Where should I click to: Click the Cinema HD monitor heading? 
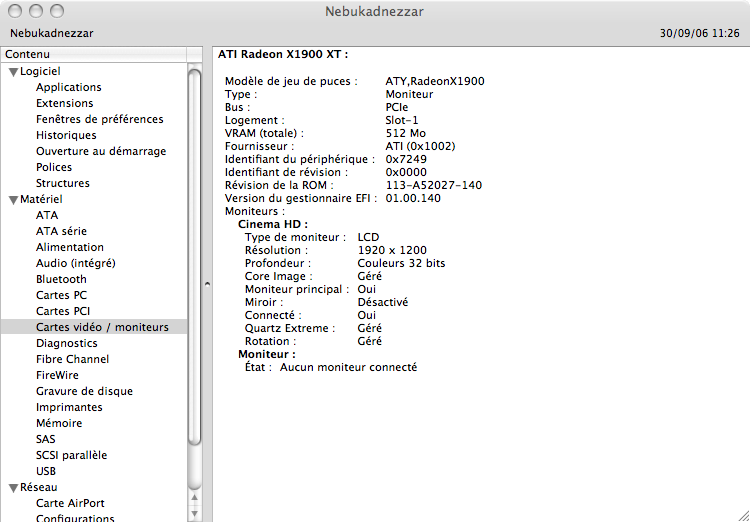[x=273, y=224]
